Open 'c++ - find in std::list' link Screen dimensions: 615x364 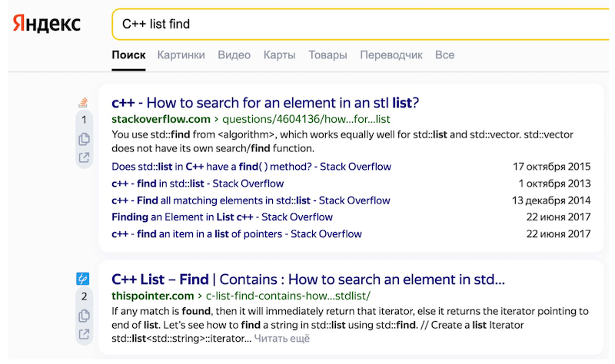pyautogui.click(x=198, y=184)
